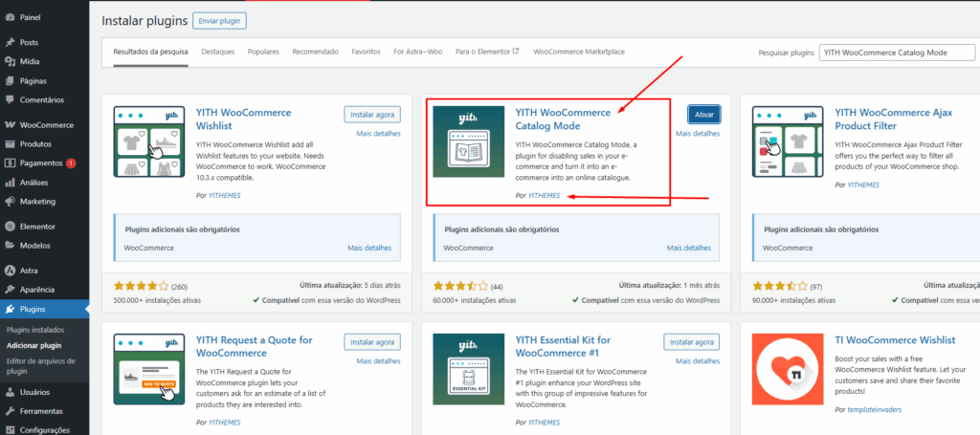
Task: Click the Mídia media icon
Action: tap(10, 61)
